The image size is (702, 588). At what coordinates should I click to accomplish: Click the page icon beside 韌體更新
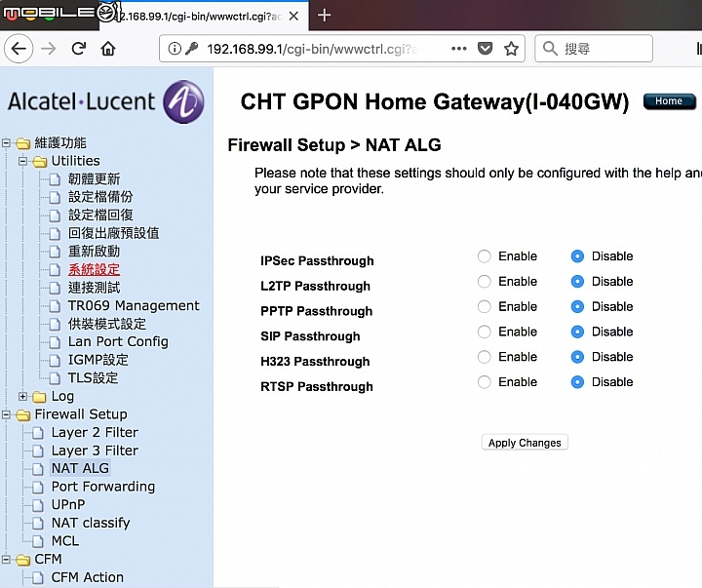55,179
